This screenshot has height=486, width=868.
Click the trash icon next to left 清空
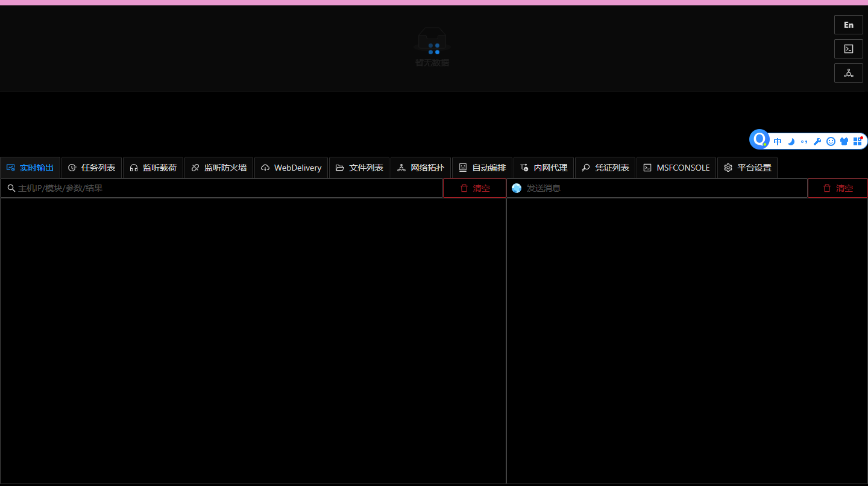(464, 188)
